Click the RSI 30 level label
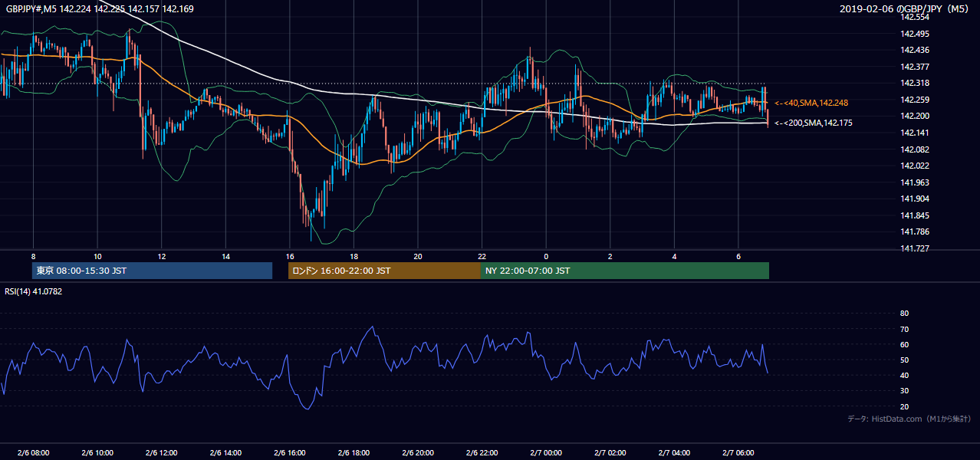Screen dimensions: 980x460 click(x=904, y=391)
